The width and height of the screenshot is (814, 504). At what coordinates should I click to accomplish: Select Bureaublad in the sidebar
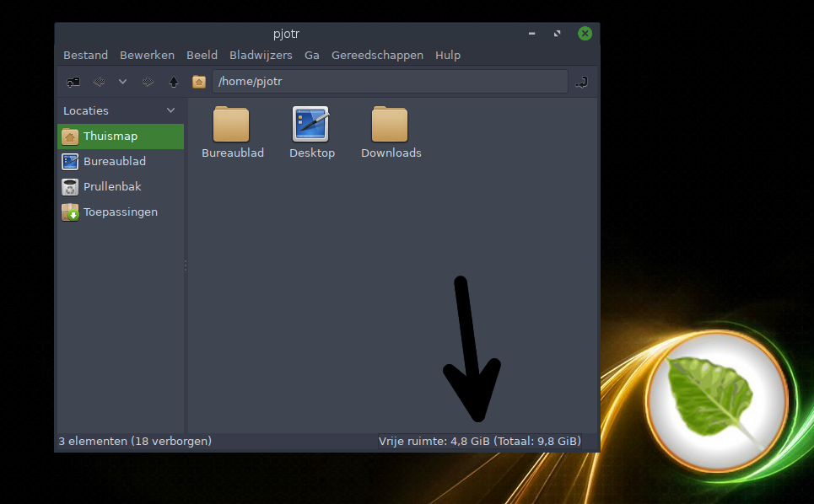click(121, 161)
